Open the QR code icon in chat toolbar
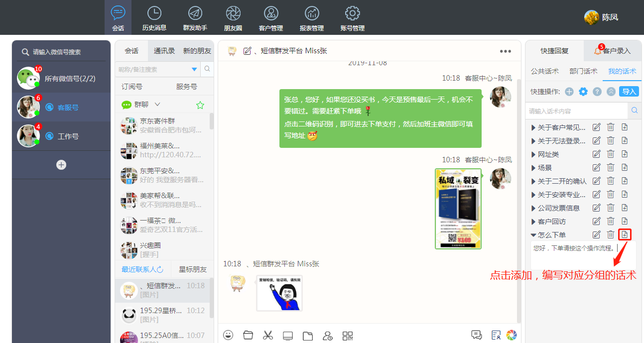The height and width of the screenshot is (343, 644). pyautogui.click(x=348, y=336)
